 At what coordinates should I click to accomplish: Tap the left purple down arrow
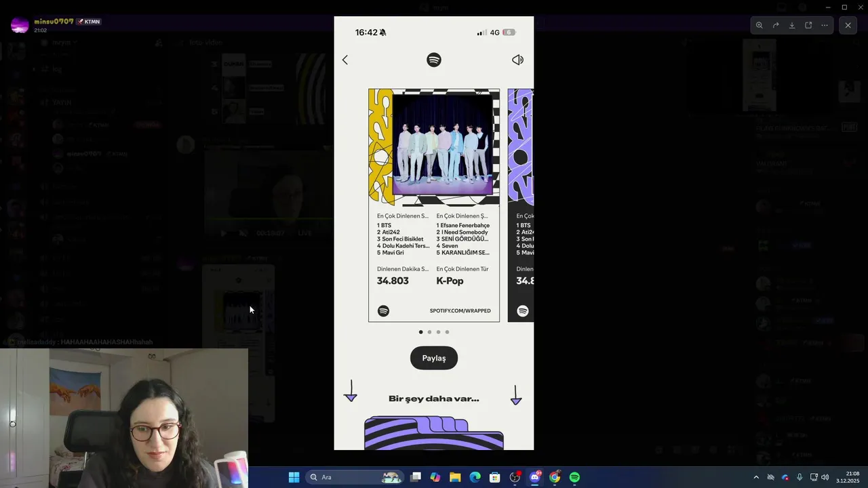[351, 391]
